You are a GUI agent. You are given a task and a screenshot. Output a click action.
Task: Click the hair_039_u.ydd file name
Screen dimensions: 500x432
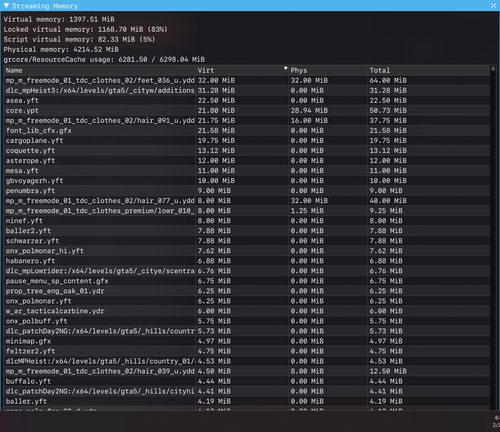click(x=100, y=371)
